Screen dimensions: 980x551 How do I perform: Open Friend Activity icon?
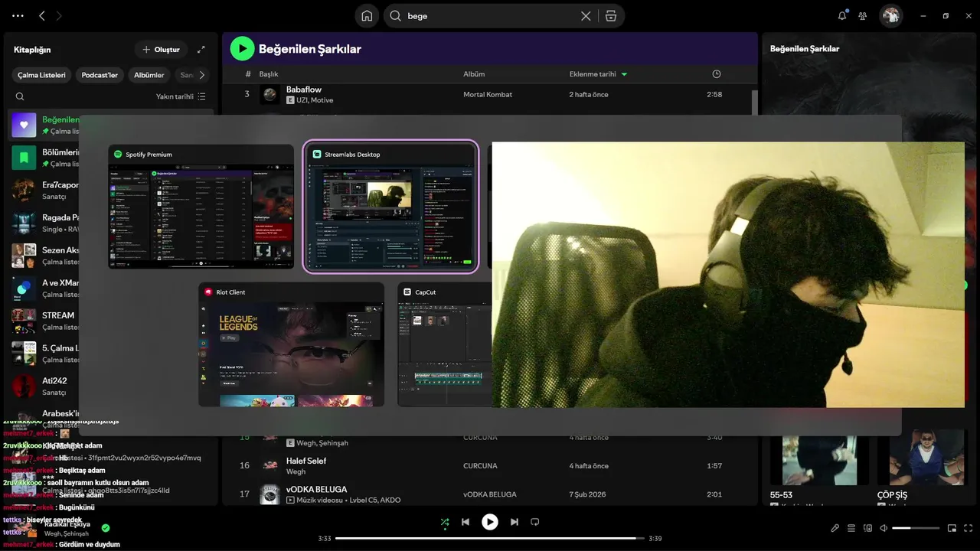click(x=863, y=15)
